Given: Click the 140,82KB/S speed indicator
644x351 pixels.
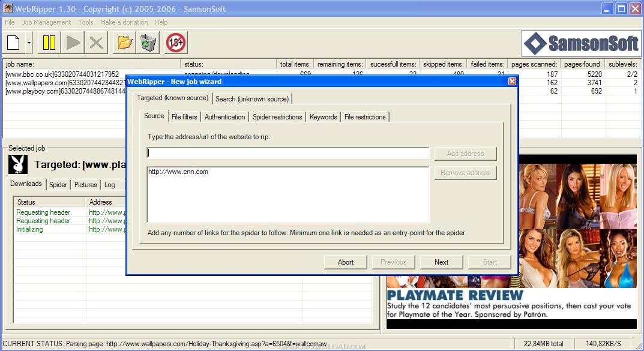Looking at the screenshot, I should click(x=603, y=344).
